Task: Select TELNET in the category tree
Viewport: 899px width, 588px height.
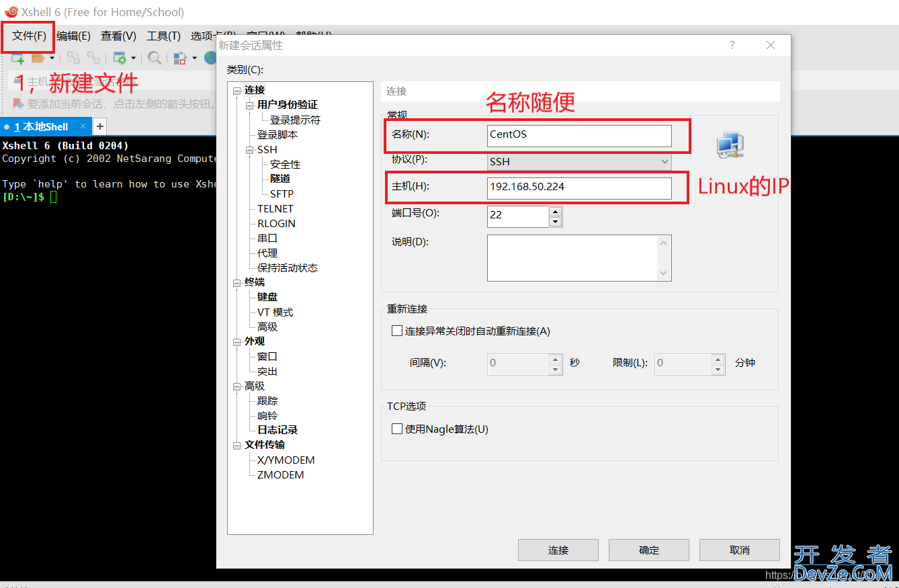Action: (x=275, y=208)
